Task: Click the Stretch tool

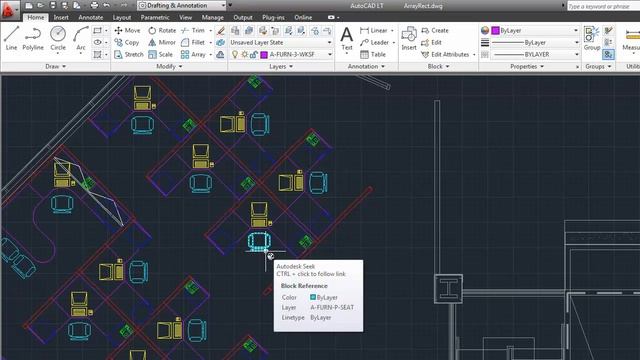Action: pos(129,54)
